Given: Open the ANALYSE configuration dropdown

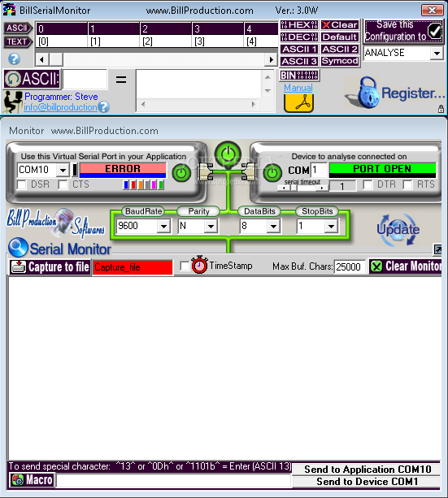Looking at the screenshot, I should pyautogui.click(x=437, y=53).
